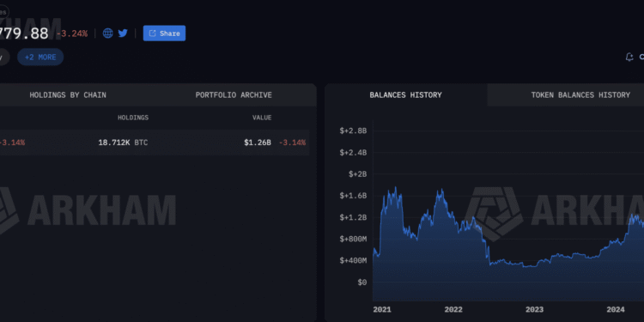
Task: Click the 2023 label on chart axis
Action: coord(534,309)
